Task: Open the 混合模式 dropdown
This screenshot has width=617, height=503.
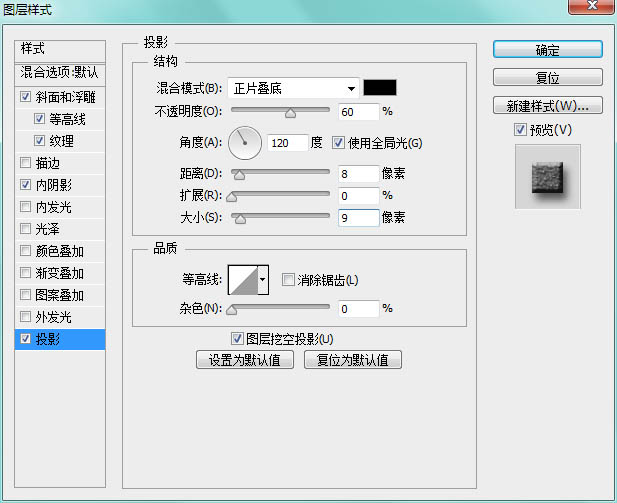Action: click(x=293, y=88)
